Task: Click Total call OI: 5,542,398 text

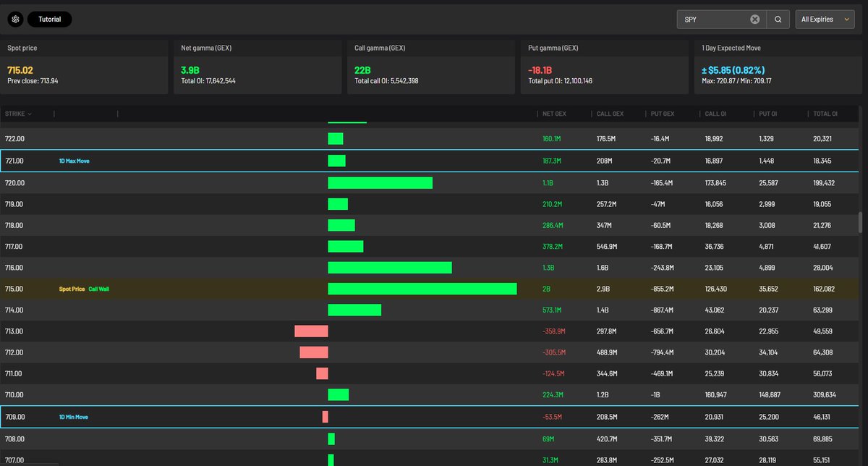Action: pos(386,81)
